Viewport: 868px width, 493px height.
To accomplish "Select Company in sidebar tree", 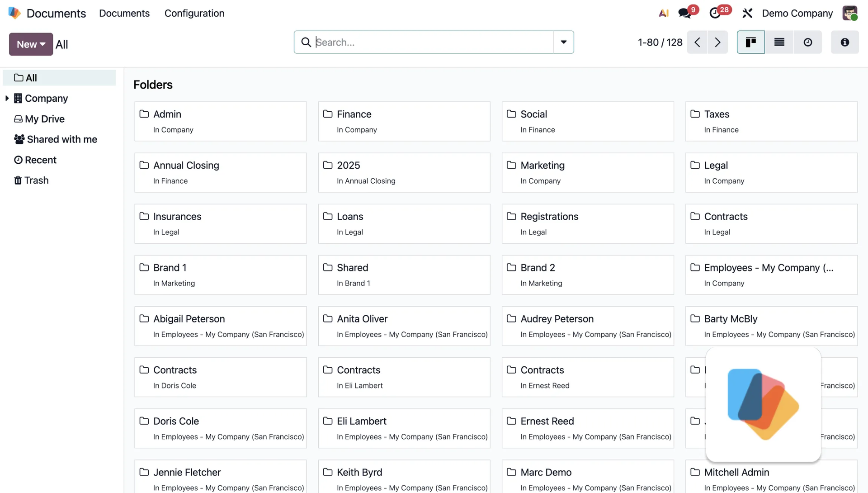I will click(x=46, y=98).
